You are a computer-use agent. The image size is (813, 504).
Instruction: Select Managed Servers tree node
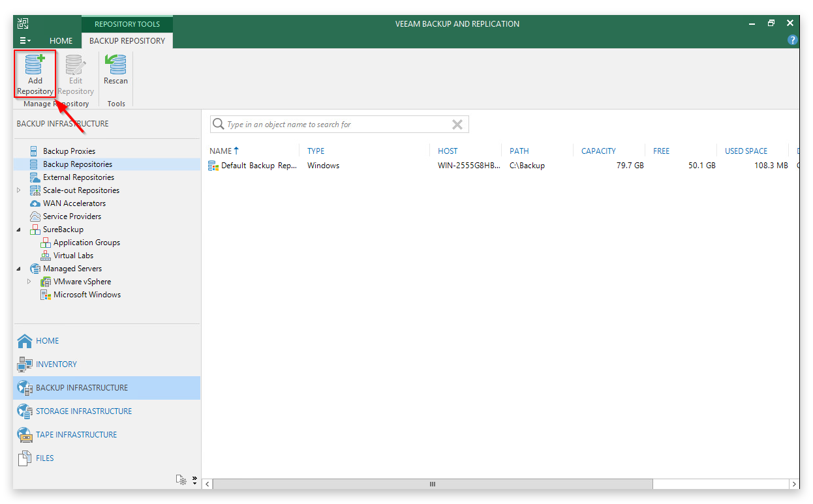72,269
